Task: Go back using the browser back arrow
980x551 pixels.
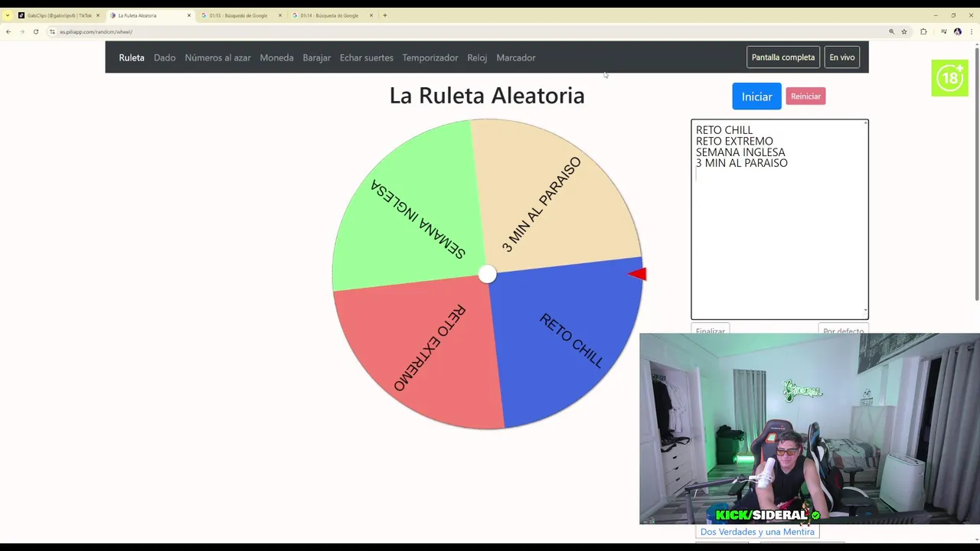Action: point(8,31)
